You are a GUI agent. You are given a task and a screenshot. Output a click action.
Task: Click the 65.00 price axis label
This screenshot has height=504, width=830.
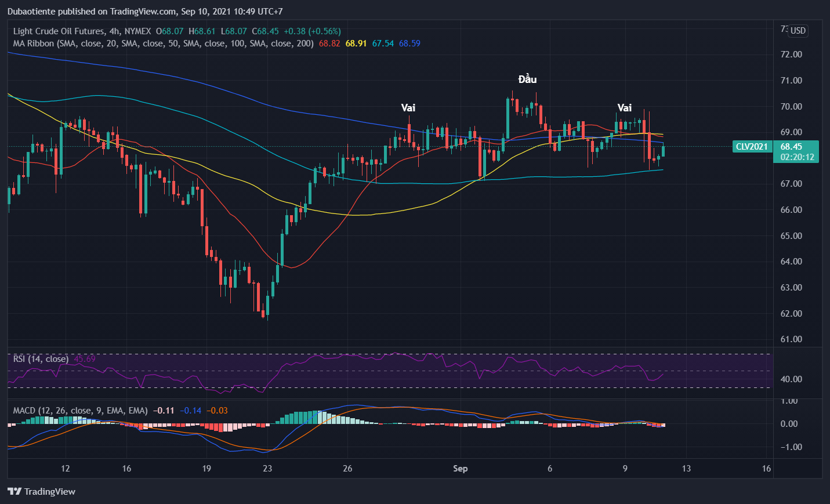[x=791, y=236]
